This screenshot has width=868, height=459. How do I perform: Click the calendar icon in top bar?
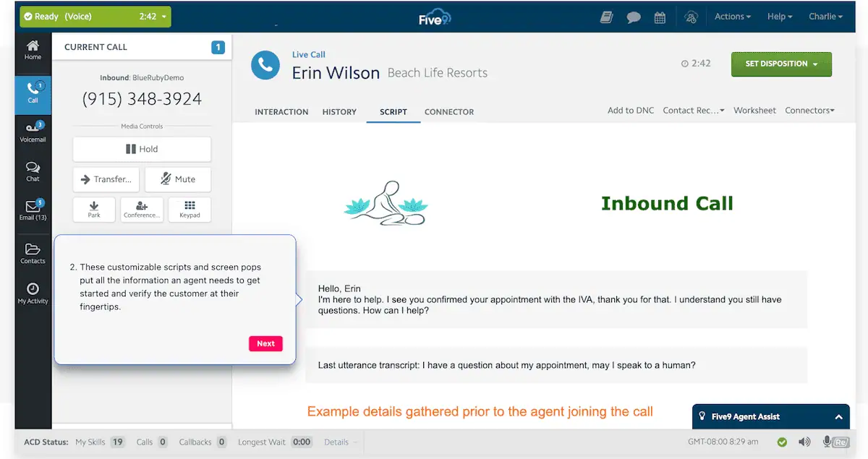[660, 17]
